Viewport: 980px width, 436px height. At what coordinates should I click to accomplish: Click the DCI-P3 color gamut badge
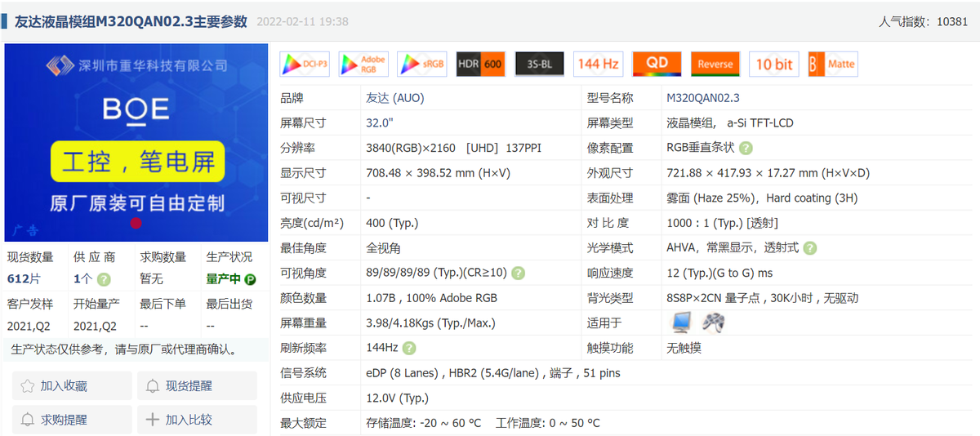pyautogui.click(x=304, y=65)
